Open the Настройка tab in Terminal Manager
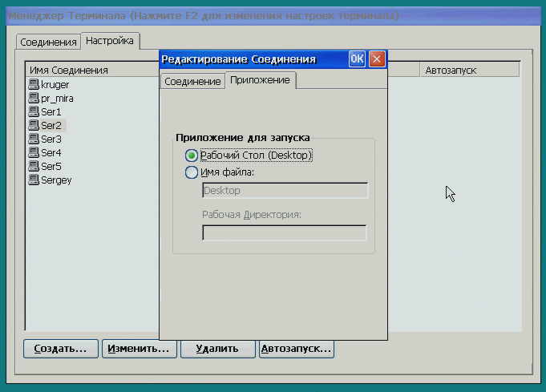546x392 pixels. tap(110, 41)
